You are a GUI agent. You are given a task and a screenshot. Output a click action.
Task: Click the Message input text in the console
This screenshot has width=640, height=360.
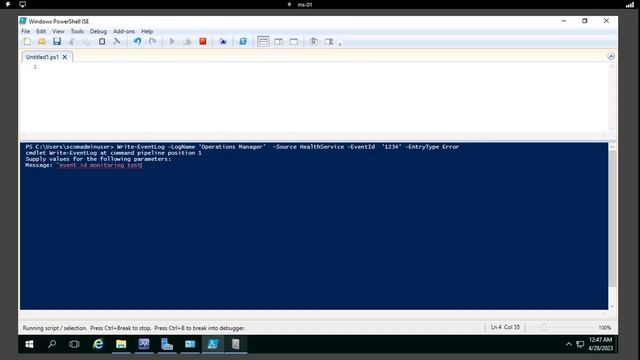point(100,165)
